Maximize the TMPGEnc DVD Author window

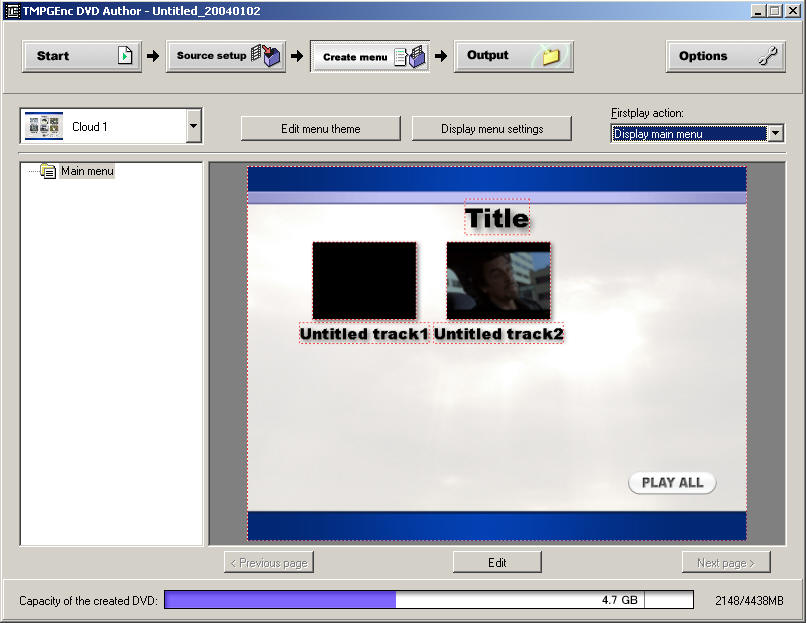[x=774, y=11]
